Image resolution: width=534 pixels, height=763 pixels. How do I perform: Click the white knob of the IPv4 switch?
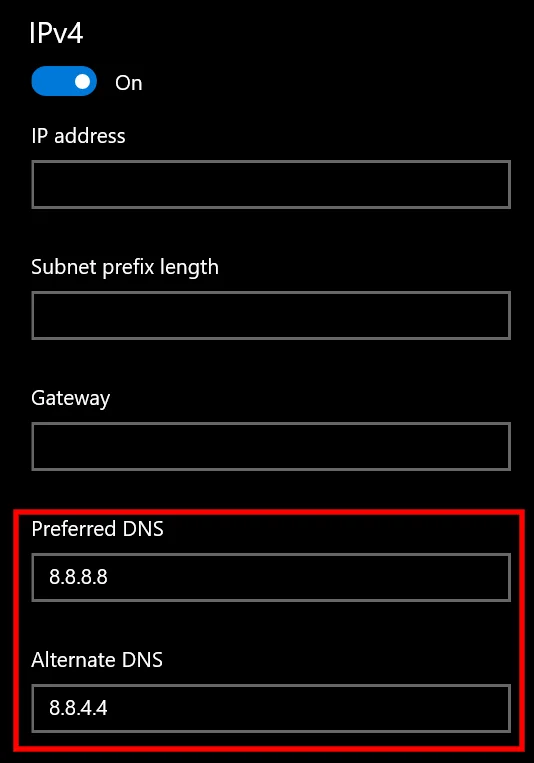click(82, 81)
